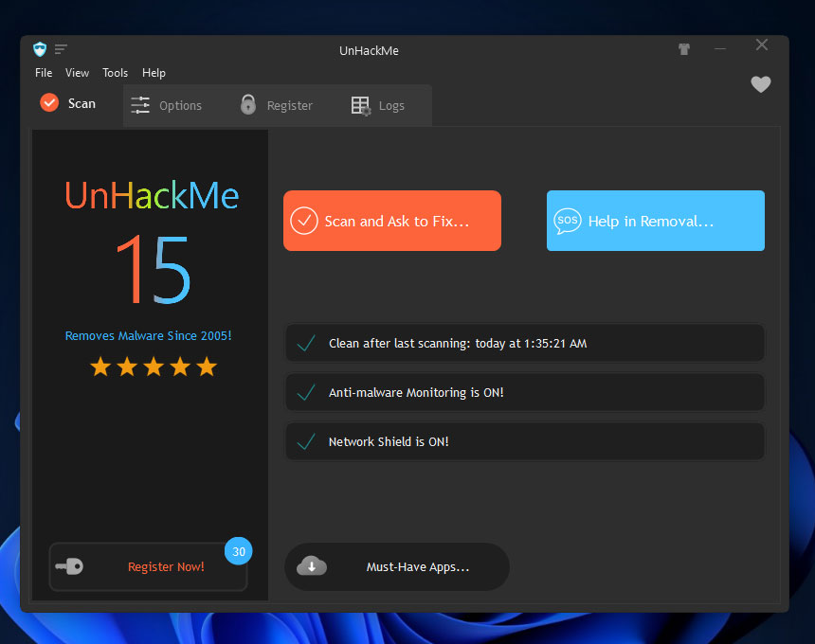Viewport: 815px width, 644px height.
Task: Close the UnHackMe window
Action: click(x=762, y=45)
